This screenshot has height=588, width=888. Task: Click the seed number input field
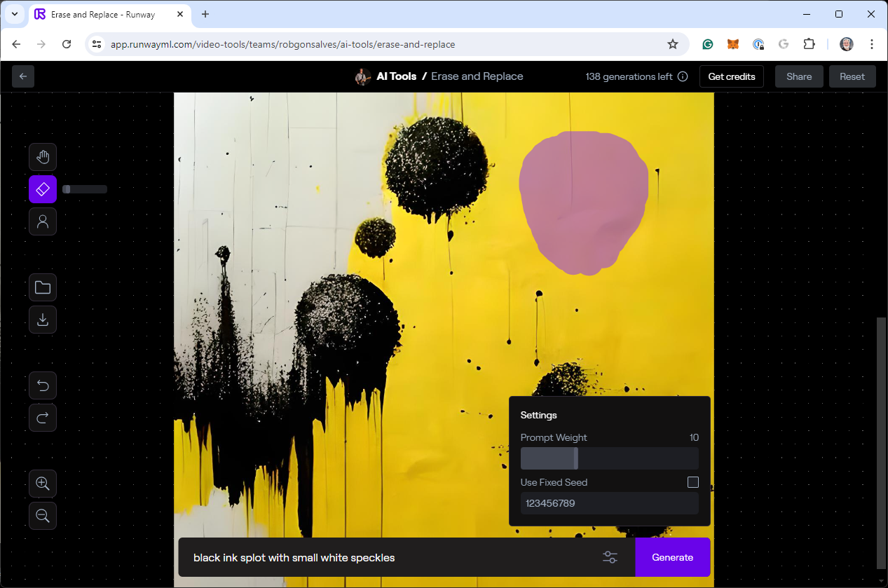coord(608,503)
